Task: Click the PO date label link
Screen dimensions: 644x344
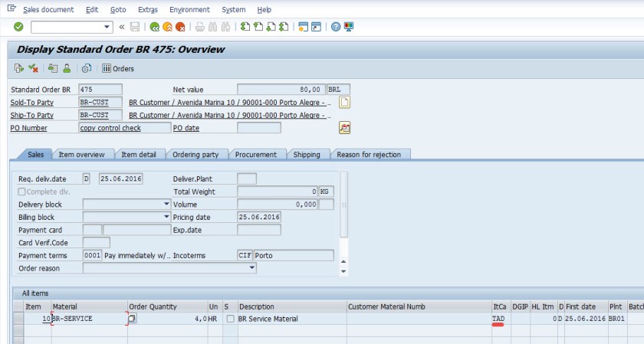Action: point(186,128)
